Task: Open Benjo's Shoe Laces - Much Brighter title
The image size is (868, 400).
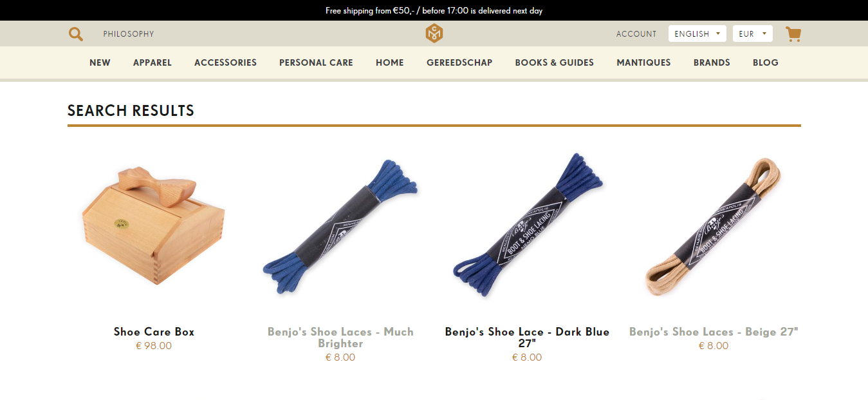Action: coord(340,338)
